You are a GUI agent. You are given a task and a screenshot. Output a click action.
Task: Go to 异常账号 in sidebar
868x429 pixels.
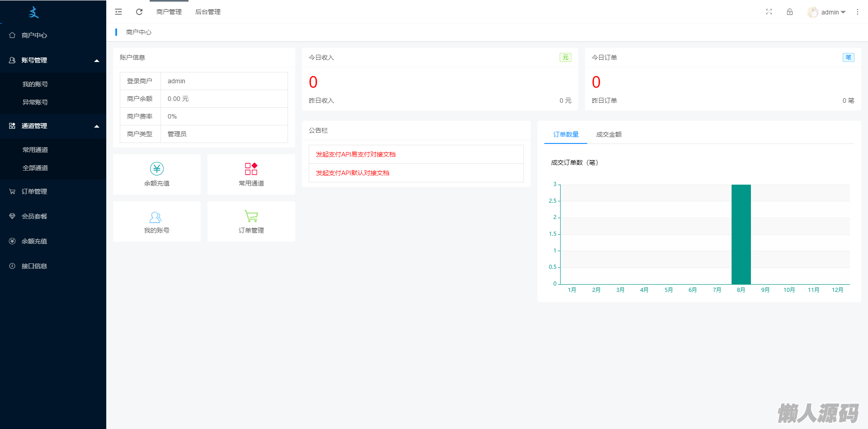pyautogui.click(x=35, y=102)
